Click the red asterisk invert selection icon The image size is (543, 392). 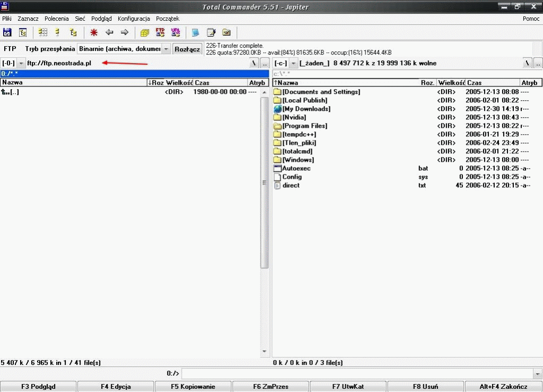pyautogui.click(x=94, y=32)
